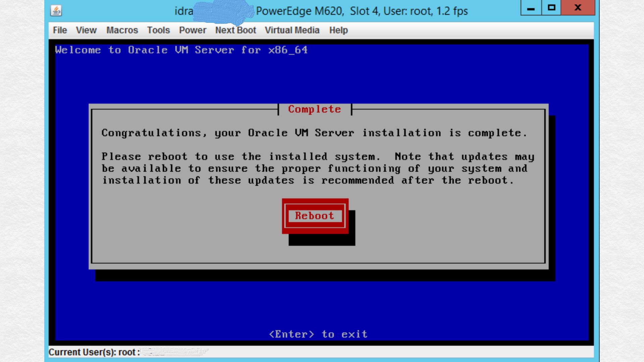Maximize the iDRAC console window
Screen dimensions: 644x362
pyautogui.click(x=551, y=8)
